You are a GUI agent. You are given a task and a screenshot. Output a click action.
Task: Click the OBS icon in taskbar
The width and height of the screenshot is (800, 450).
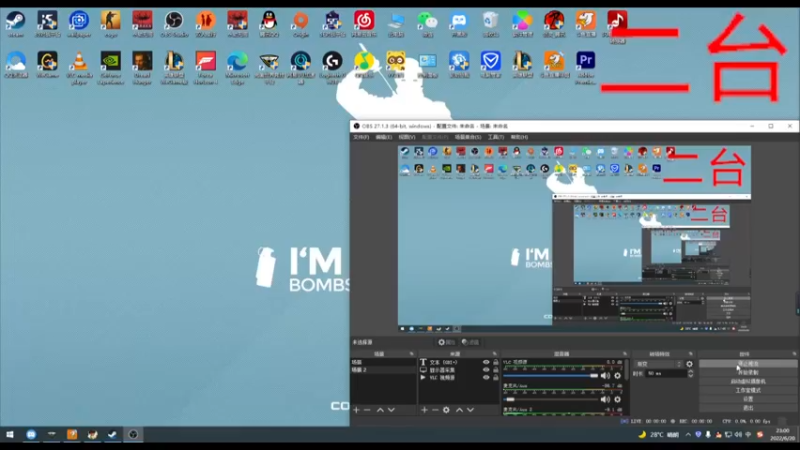[x=133, y=435]
